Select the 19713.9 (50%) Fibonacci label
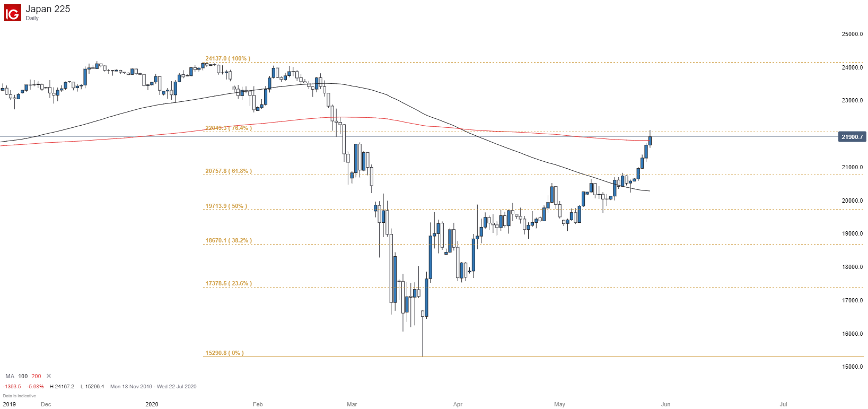868x409 pixels. (226, 206)
